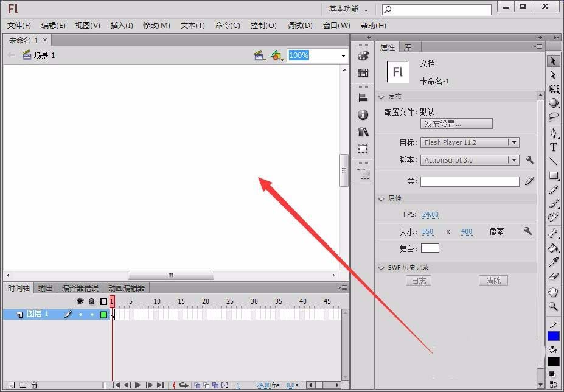Change the stage color swatch
The width and height of the screenshot is (564, 392).
coord(430,248)
